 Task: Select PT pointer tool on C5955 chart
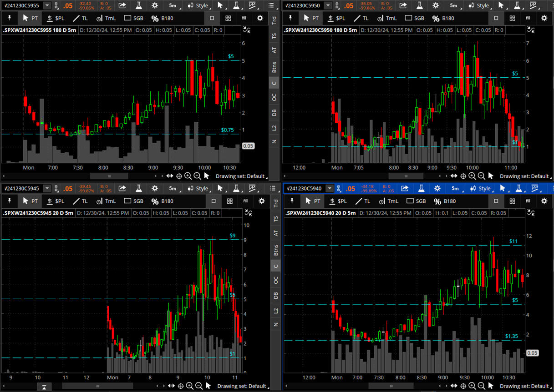click(x=30, y=18)
